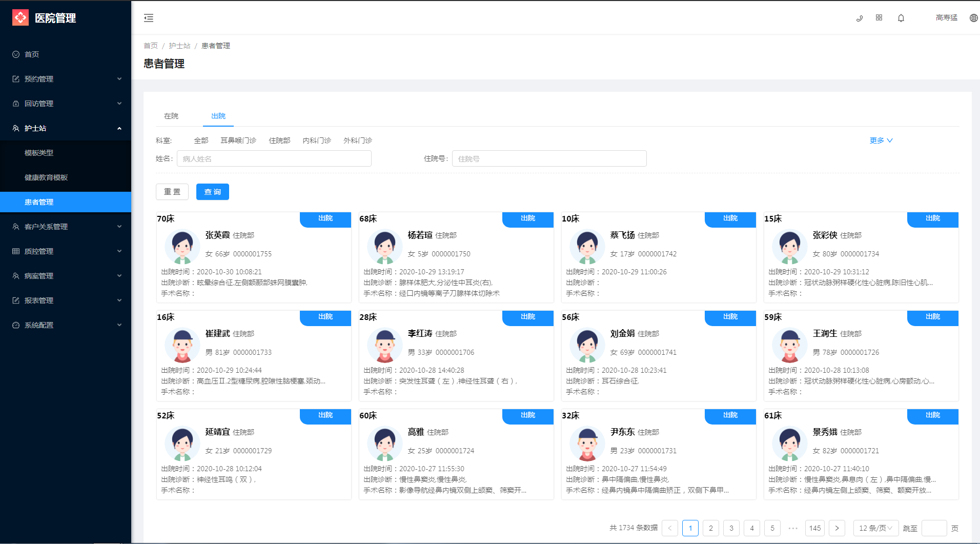The height and width of the screenshot is (544, 980).
Task: Click the 病案管理 icon in the sidebar
Action: pos(16,276)
